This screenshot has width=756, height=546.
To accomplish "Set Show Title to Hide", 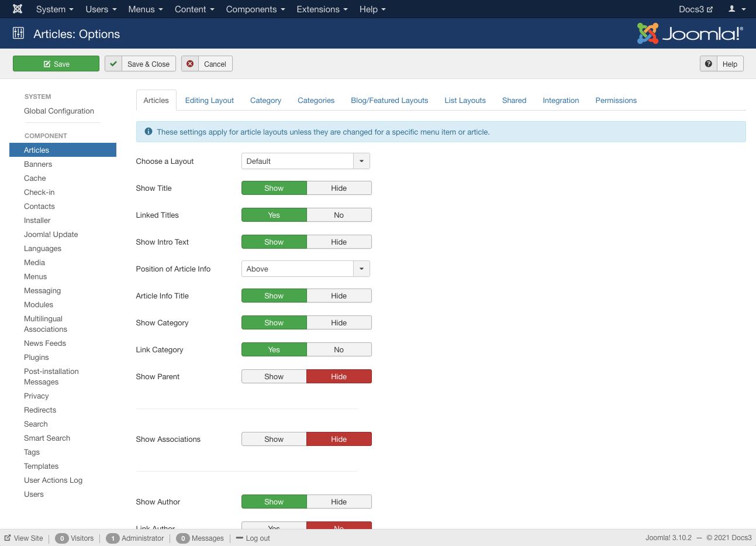I will (339, 188).
